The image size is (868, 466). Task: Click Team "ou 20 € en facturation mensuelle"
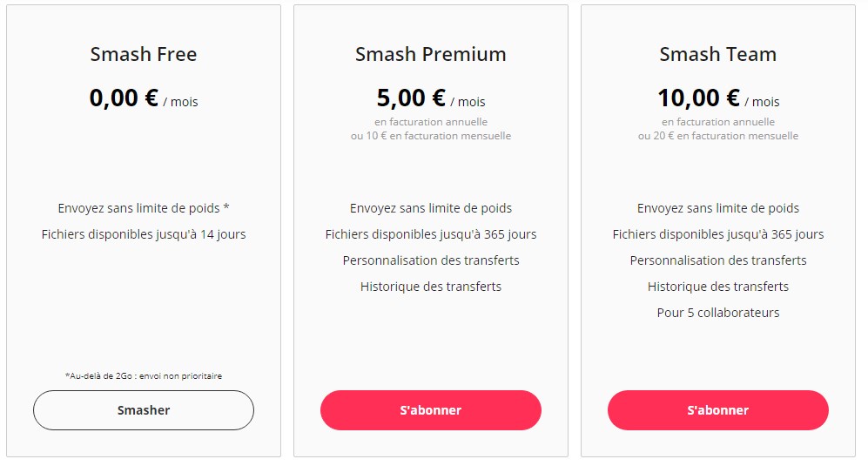pyautogui.click(x=718, y=136)
